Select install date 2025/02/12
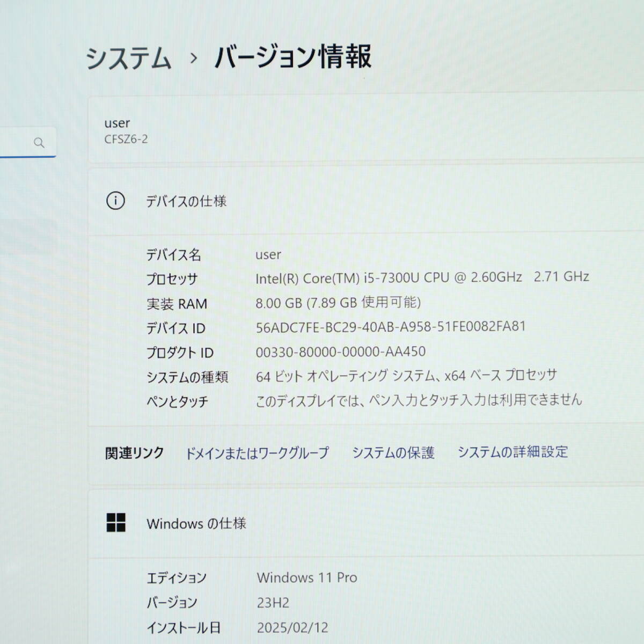Screen dimensions: 644x644 292,627
